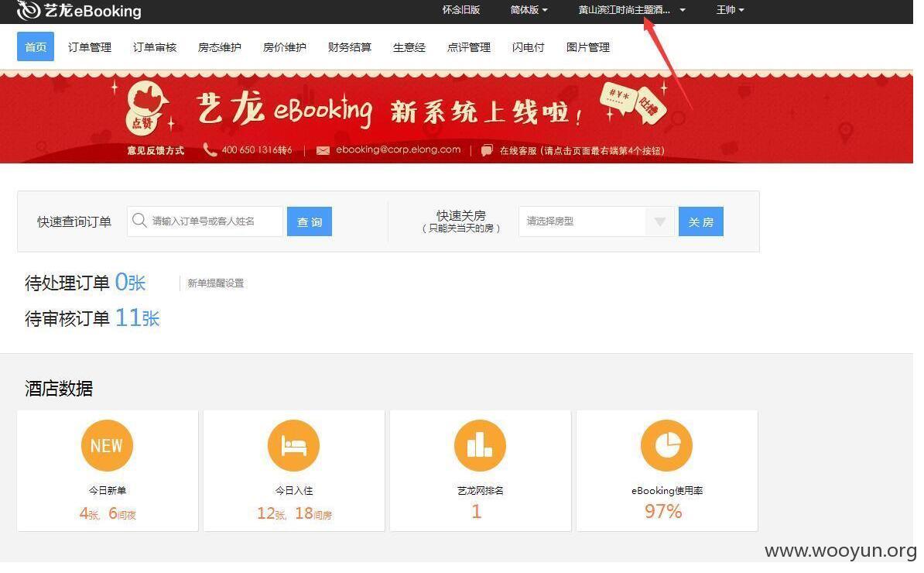This screenshot has height=573, width=924.
Task: Open the 订单管理 menu
Action: (x=90, y=47)
